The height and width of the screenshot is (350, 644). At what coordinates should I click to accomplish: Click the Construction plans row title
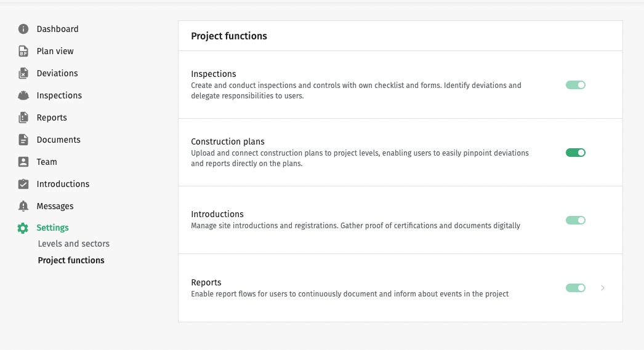pos(228,141)
